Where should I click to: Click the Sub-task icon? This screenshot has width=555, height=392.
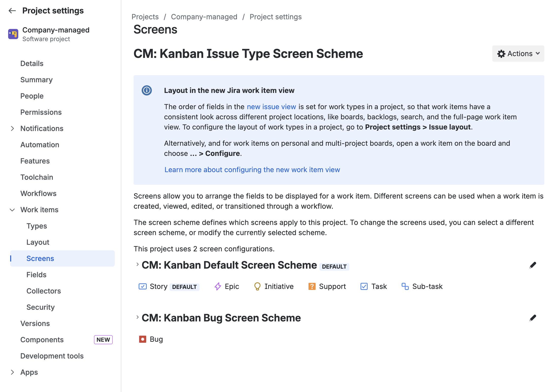point(405,286)
